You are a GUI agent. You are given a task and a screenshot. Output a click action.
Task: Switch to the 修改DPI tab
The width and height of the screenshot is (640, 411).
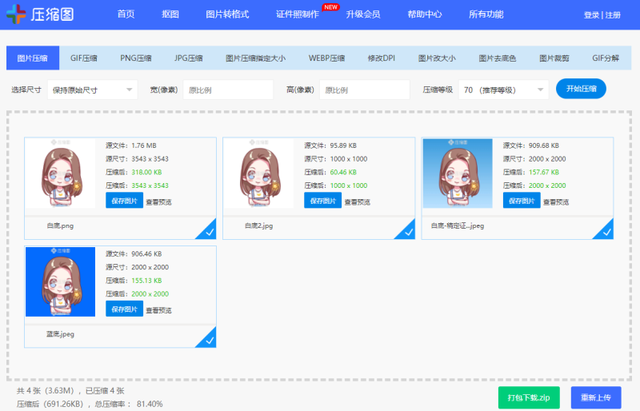[x=381, y=58]
